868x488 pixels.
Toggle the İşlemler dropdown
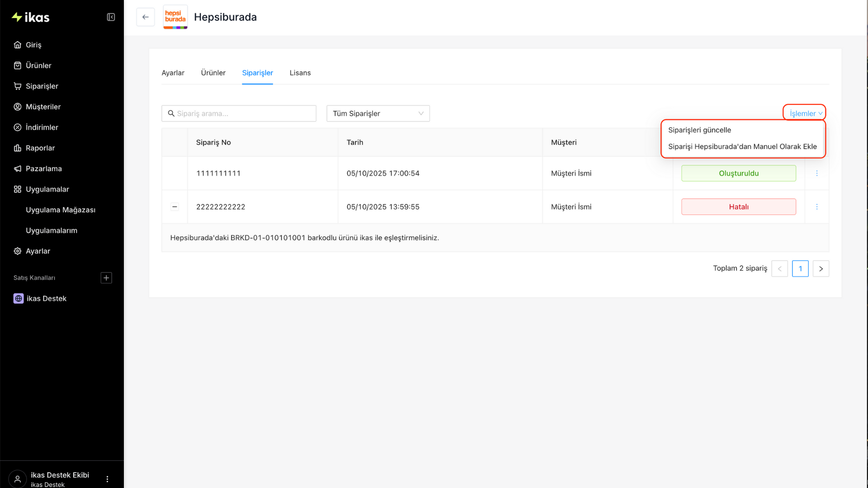pyautogui.click(x=805, y=113)
